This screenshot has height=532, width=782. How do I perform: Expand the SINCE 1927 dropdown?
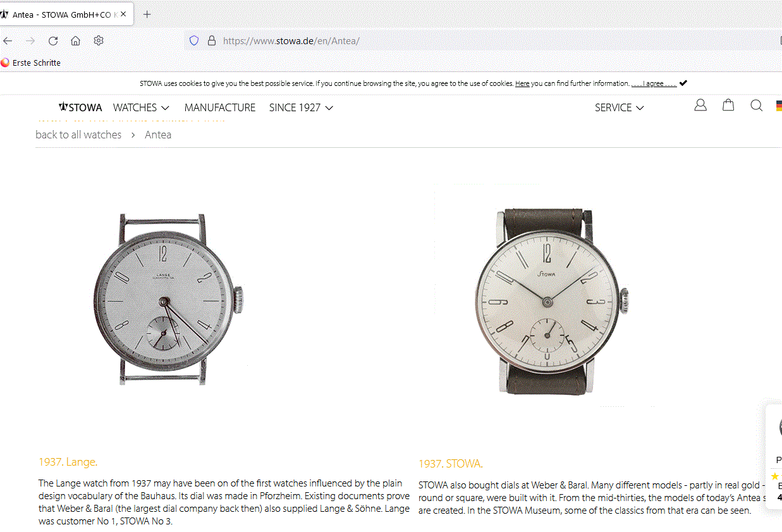click(301, 107)
